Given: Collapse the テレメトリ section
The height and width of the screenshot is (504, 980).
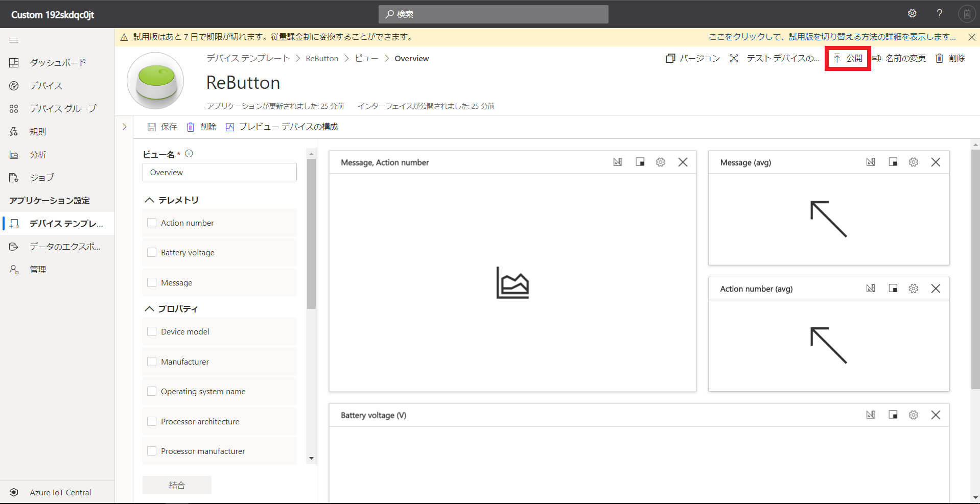Looking at the screenshot, I should (150, 200).
